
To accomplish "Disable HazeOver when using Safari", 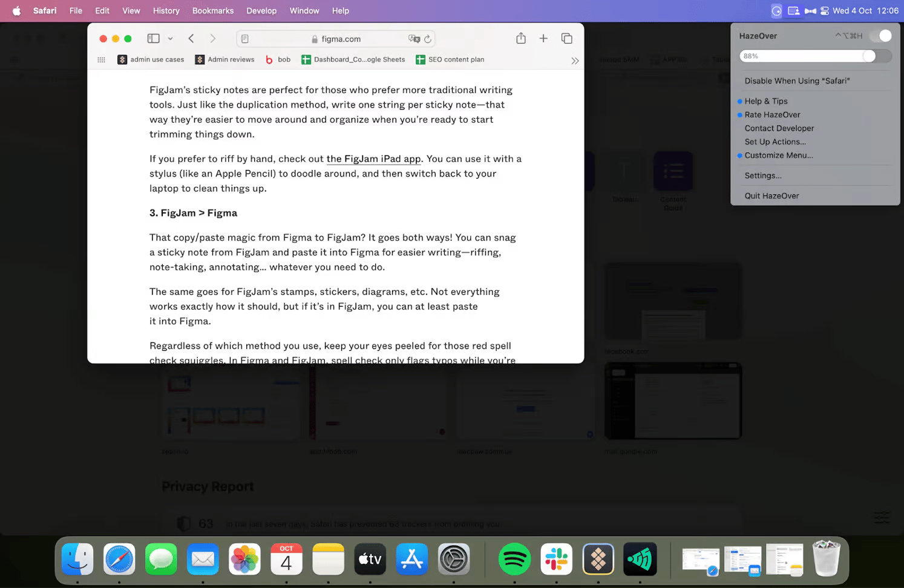I will 797,80.
